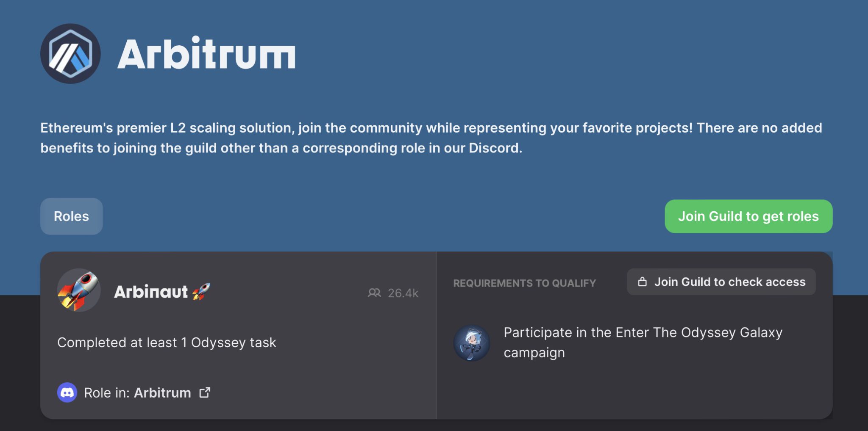Select the Arbinaut role name
Image resolution: width=868 pixels, height=431 pixels.
click(151, 292)
